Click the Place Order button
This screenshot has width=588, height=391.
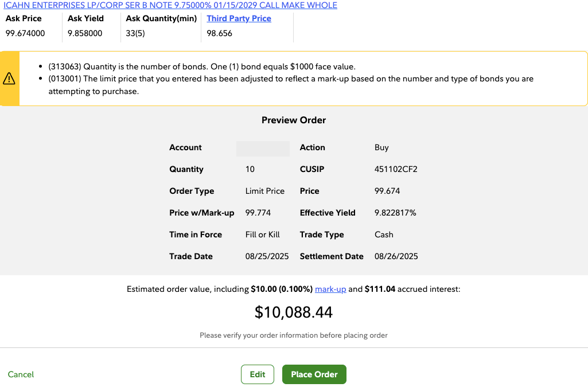314,374
